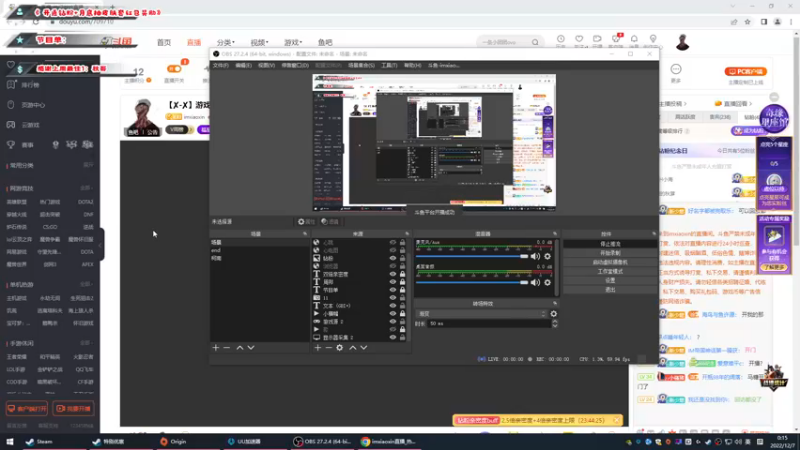Add a new source with plus icon

click(x=317, y=347)
